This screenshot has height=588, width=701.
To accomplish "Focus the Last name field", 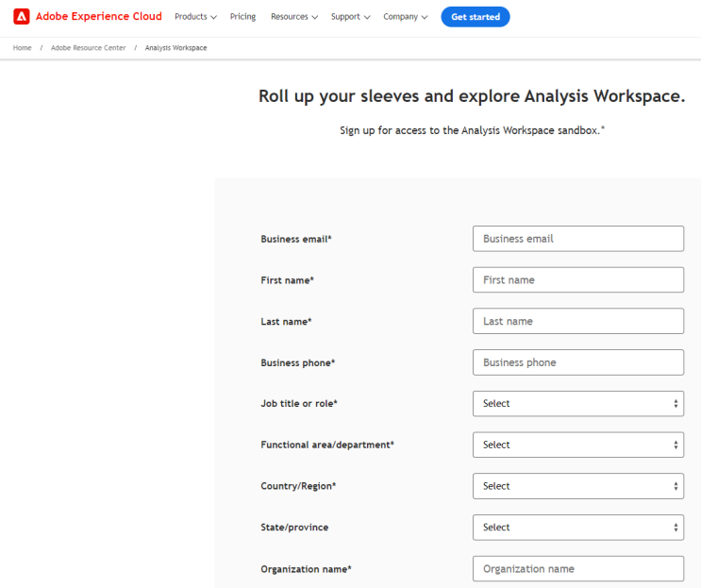I will [578, 321].
